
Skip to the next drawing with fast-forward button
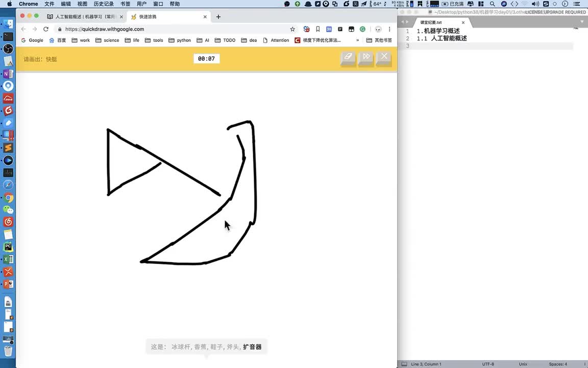366,58
